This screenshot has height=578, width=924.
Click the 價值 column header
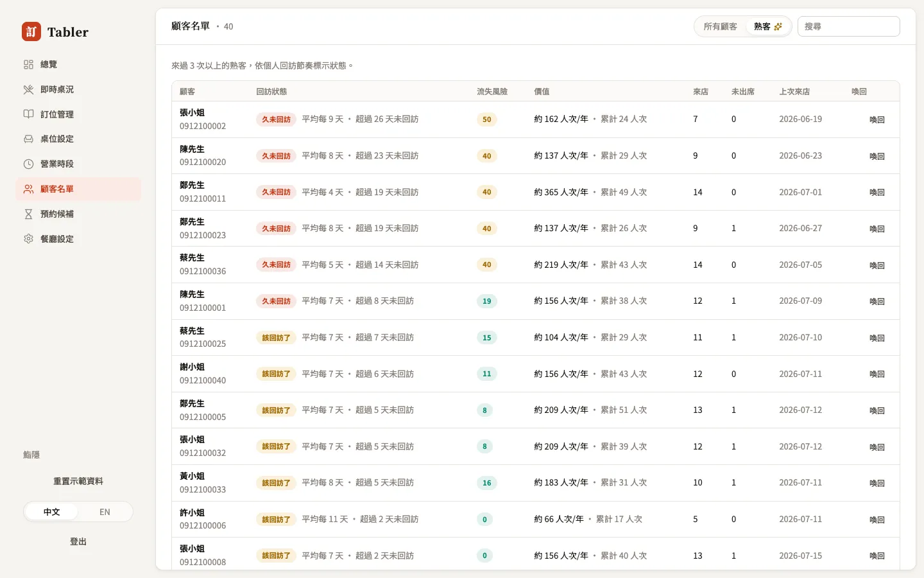pyautogui.click(x=542, y=91)
